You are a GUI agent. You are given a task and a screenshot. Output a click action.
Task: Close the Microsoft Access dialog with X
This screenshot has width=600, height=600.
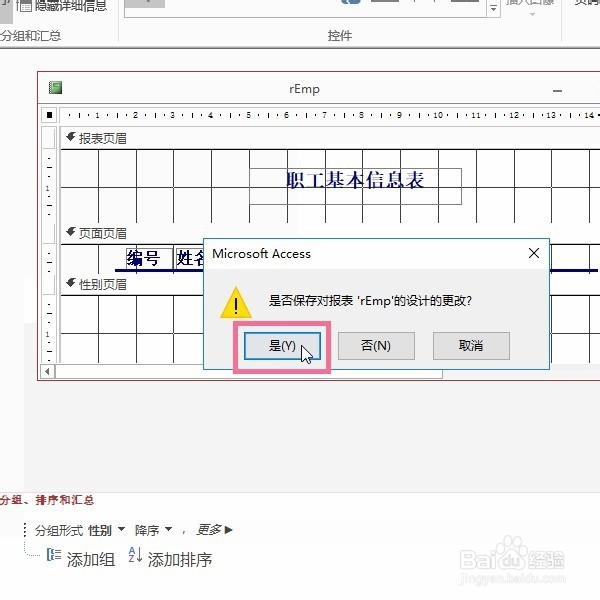point(534,253)
